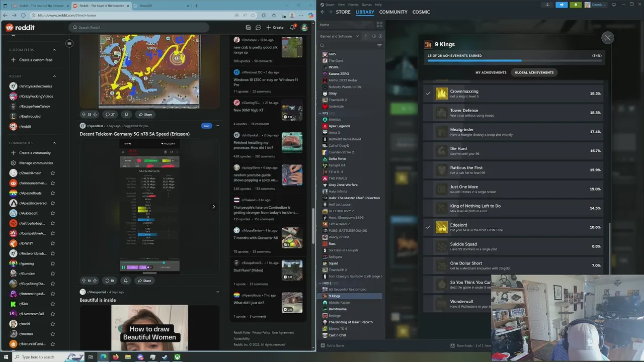Share the Auburn Valley map post
The image size is (644, 362).
click(145, 114)
